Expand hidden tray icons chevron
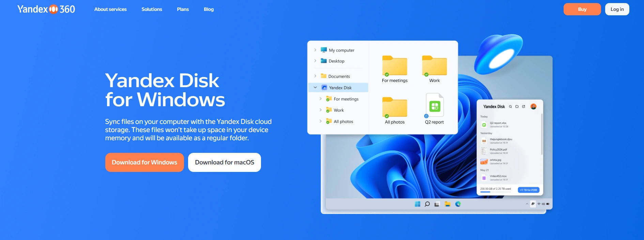644x240 pixels. 527,204
